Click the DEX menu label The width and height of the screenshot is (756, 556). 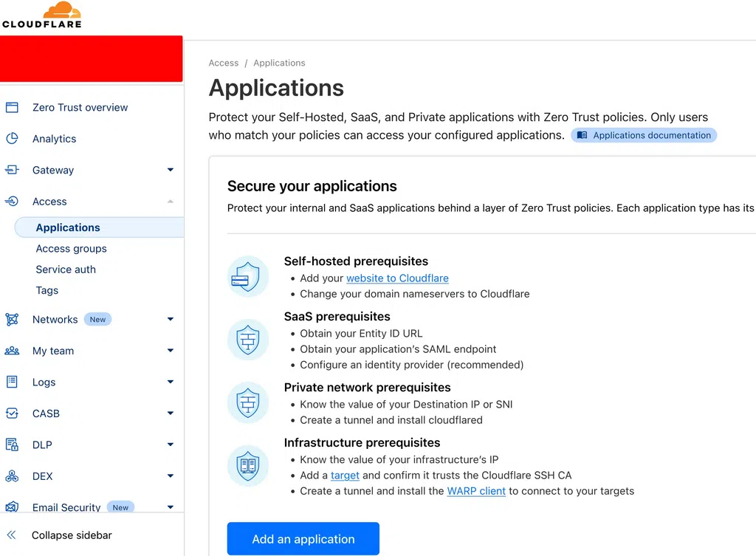42,476
